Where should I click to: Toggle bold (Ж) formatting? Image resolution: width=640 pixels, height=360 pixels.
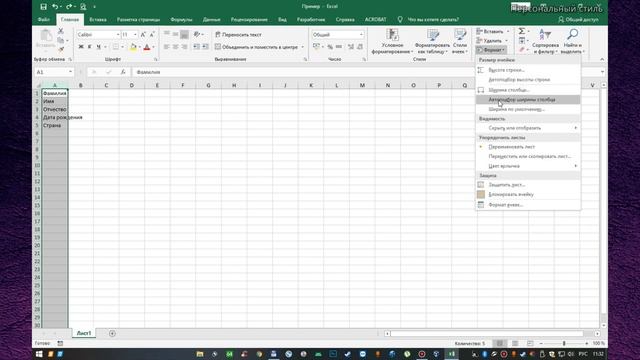click(x=81, y=47)
